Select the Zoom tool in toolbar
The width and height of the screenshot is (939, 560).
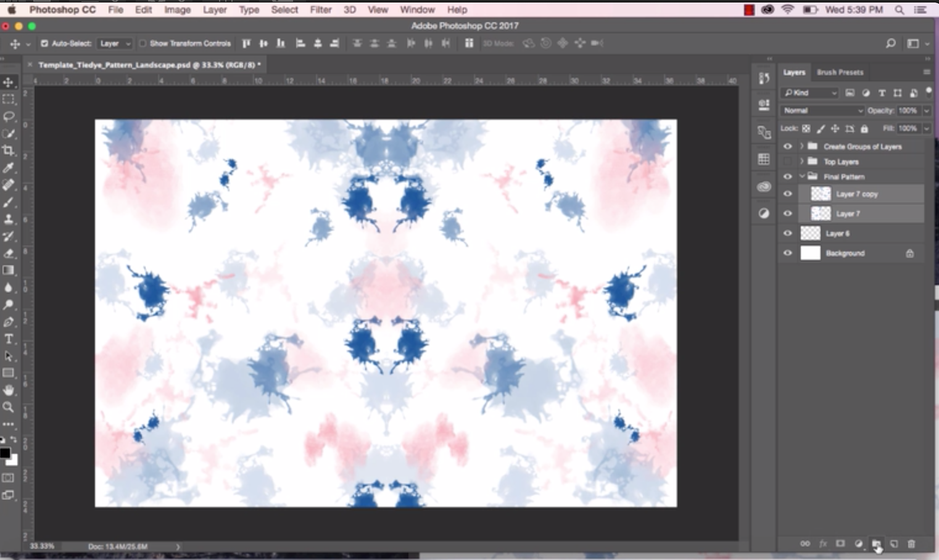click(9, 407)
